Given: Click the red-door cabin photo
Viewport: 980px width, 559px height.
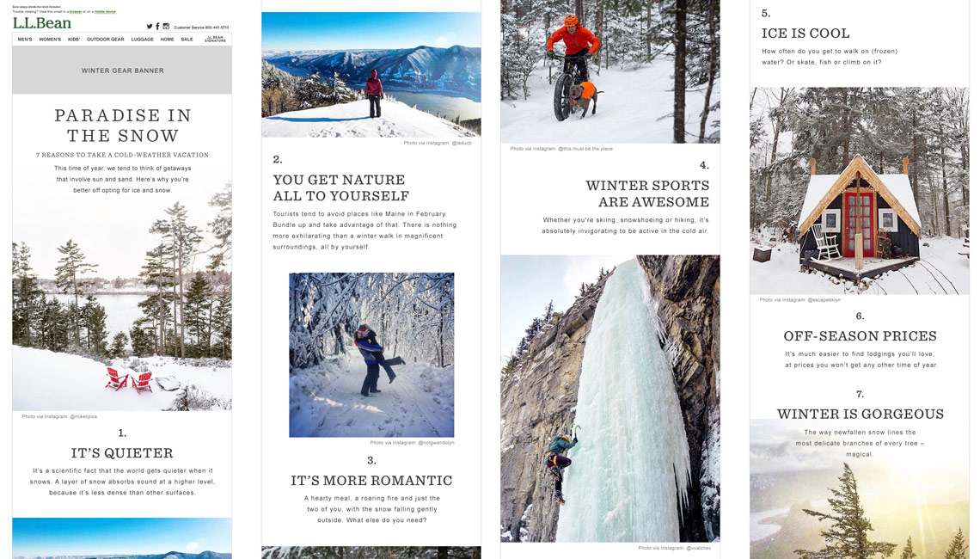Looking at the screenshot, I should point(860,191).
